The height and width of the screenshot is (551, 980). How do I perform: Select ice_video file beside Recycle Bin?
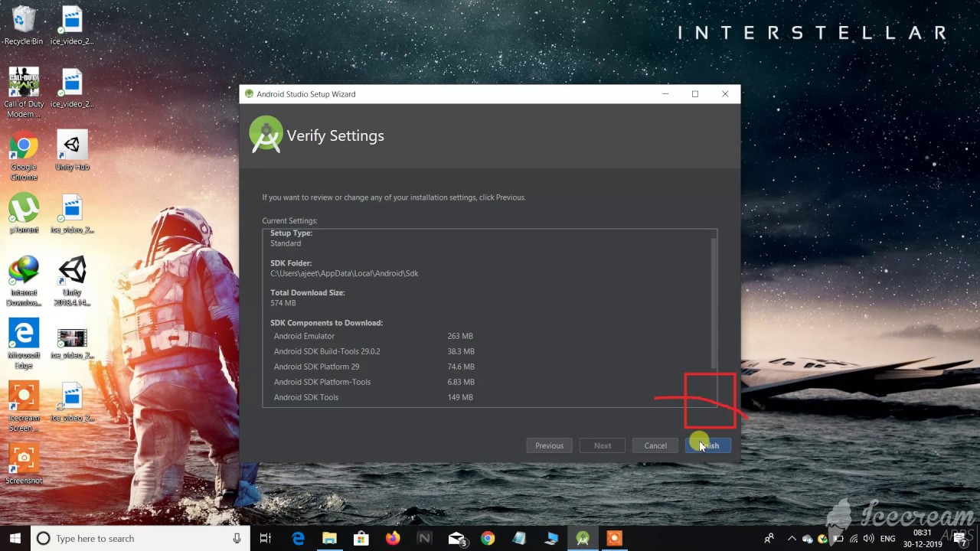[x=72, y=25]
